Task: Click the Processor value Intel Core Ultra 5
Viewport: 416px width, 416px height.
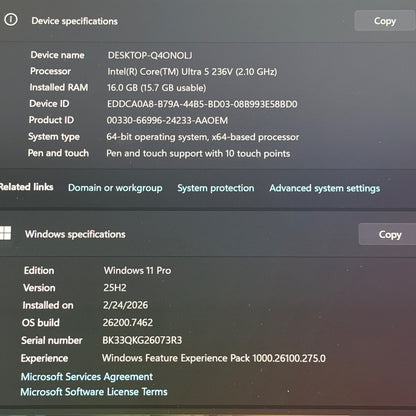Action: pos(192,72)
